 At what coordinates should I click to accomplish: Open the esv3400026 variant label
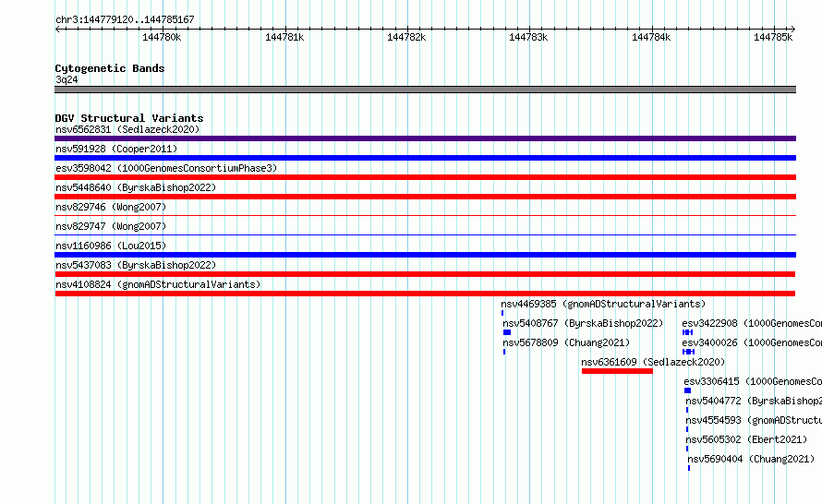coord(752,342)
